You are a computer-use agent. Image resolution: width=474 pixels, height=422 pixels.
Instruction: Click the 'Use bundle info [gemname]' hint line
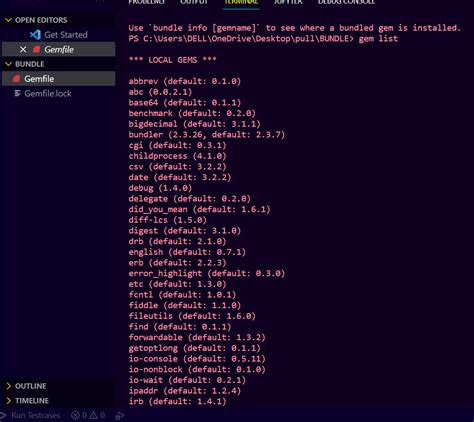click(295, 28)
